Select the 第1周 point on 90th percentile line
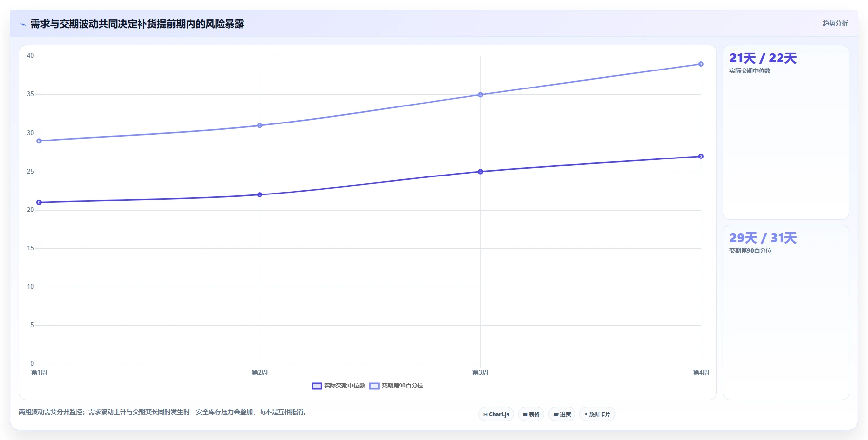Image resolution: width=868 pixels, height=440 pixels. click(39, 141)
